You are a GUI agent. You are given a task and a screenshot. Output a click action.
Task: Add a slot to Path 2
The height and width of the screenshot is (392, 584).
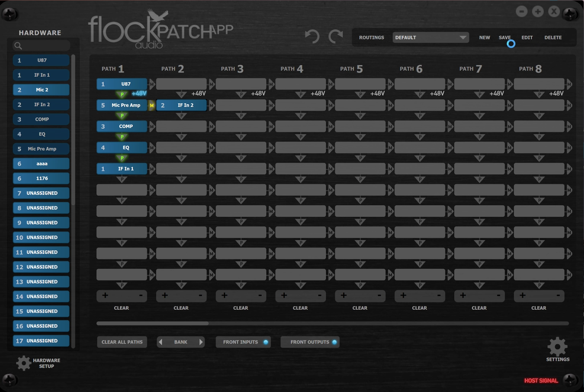tap(165, 295)
